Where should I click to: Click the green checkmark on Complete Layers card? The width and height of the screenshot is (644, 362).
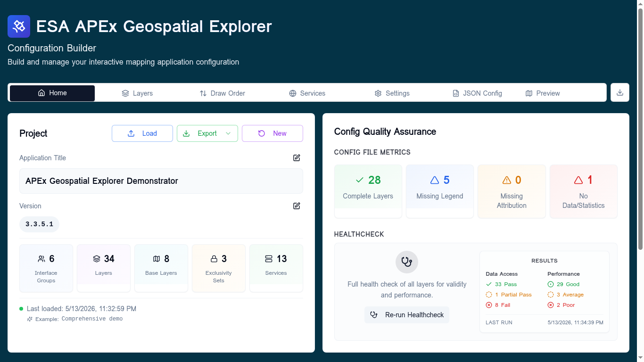(360, 180)
